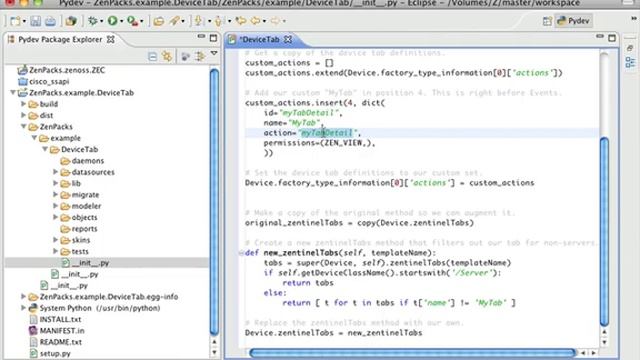Image resolution: width=640 pixels, height=360 pixels.
Task: Close the DeviceTab editor tab
Action: [288, 40]
